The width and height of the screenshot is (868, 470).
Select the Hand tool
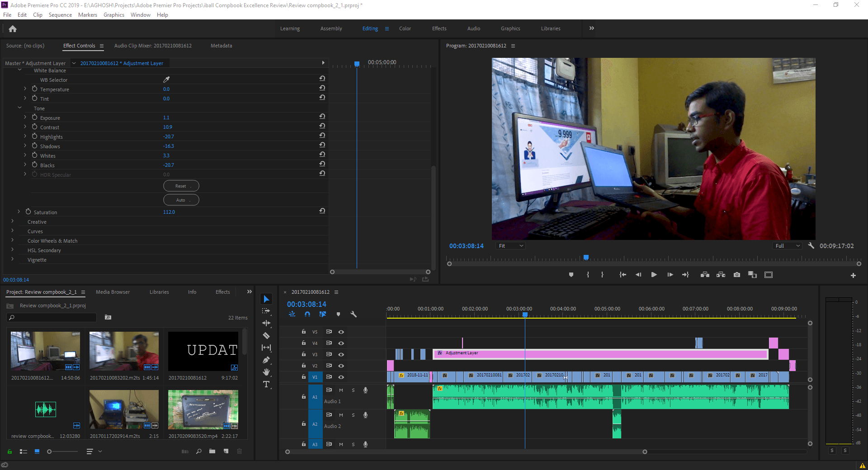pos(266,372)
